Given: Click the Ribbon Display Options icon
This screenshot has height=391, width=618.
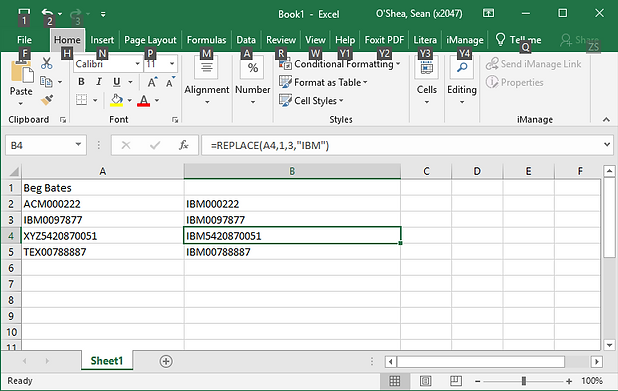Looking at the screenshot, I should tap(488, 13).
